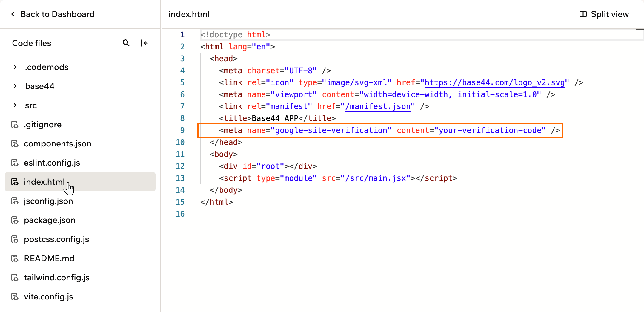This screenshot has height=312, width=644.
Task: Expand the .codemods folder chevron
Action: tap(15, 67)
